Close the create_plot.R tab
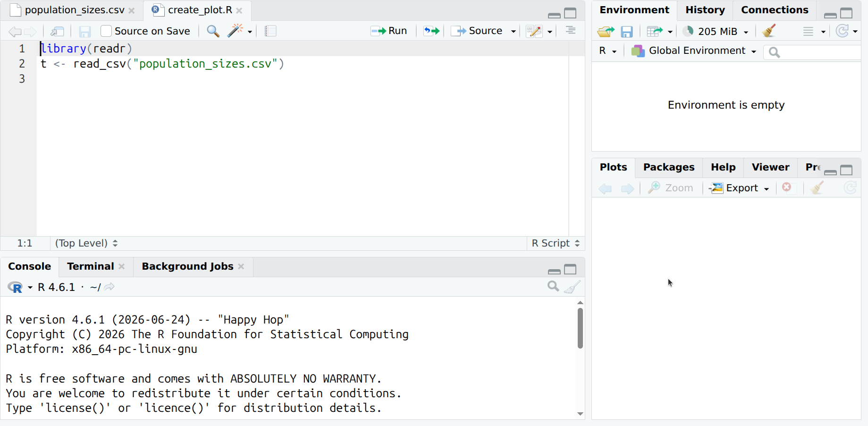Screen dimensions: 868x426 [239, 10]
